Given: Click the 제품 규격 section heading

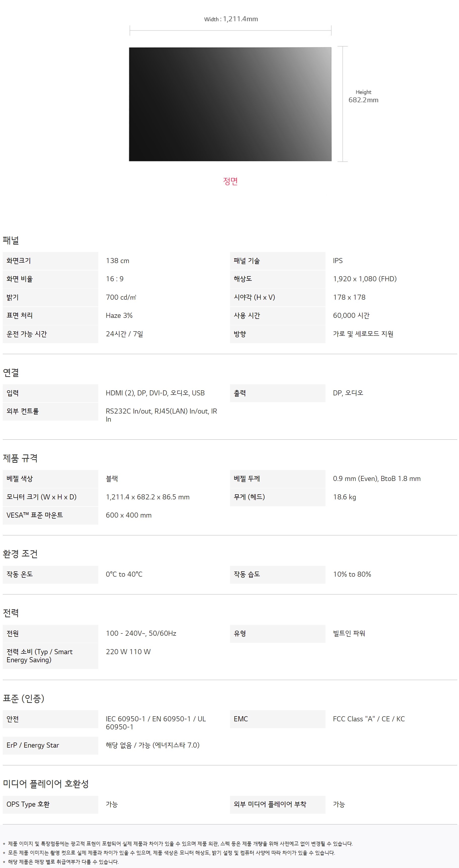Looking at the screenshot, I should (x=20, y=458).
